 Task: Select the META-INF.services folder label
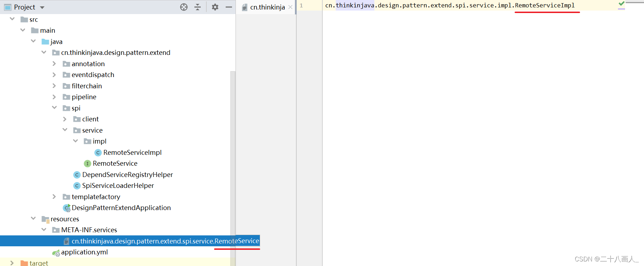[x=89, y=230]
